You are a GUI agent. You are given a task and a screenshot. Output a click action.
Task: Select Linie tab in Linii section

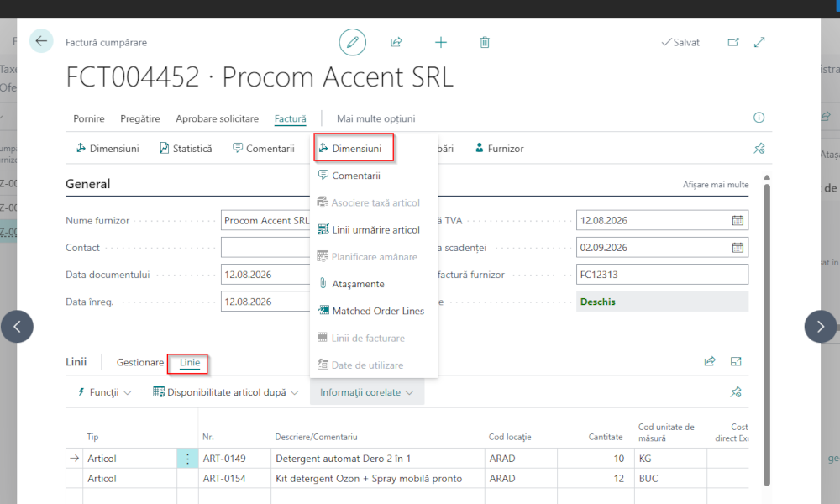pos(190,362)
